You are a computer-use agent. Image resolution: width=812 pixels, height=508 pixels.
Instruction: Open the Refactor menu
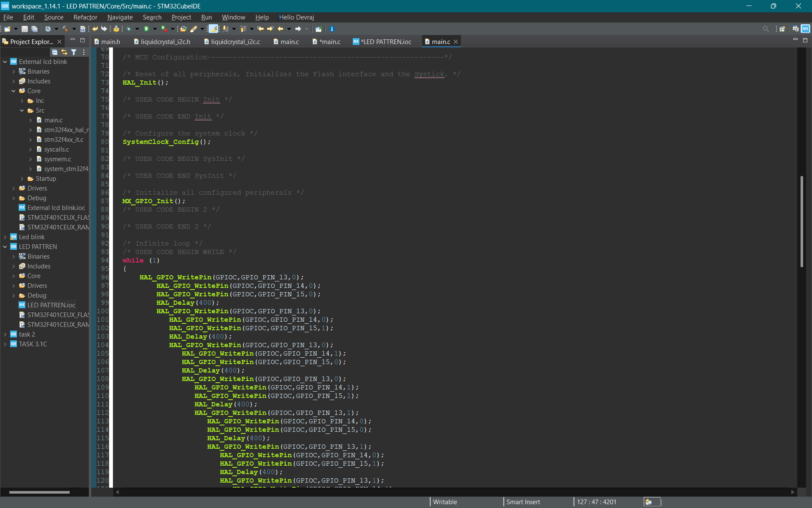tap(85, 17)
